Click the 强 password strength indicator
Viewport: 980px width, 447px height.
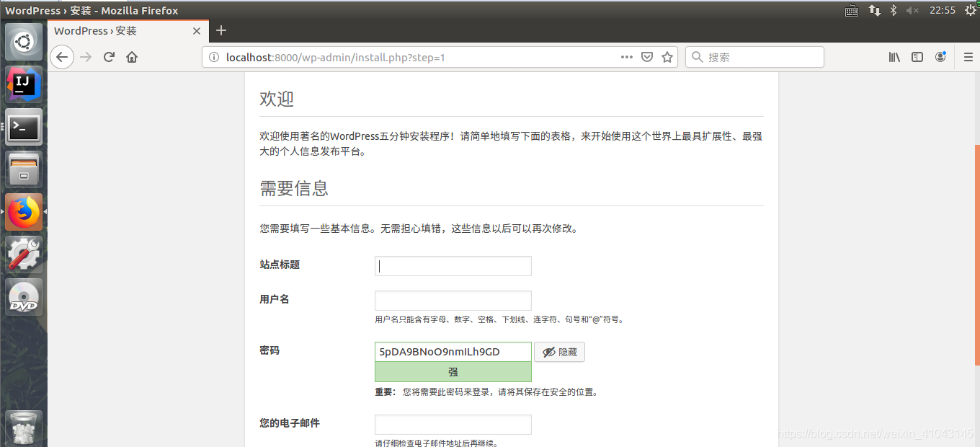[x=453, y=372]
